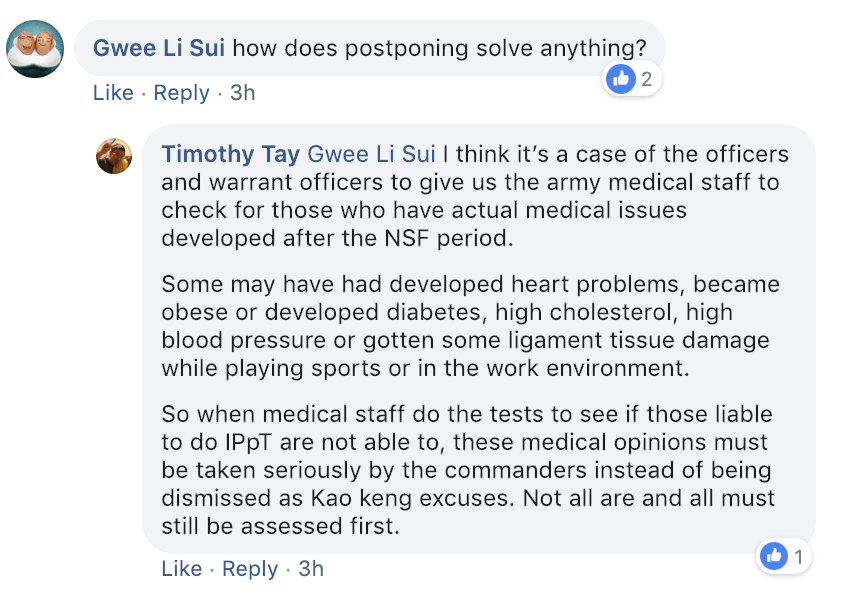Click the Gwee Li Sui mention in Timothy's reply
This screenshot has height=600, width=842.
pos(371,154)
